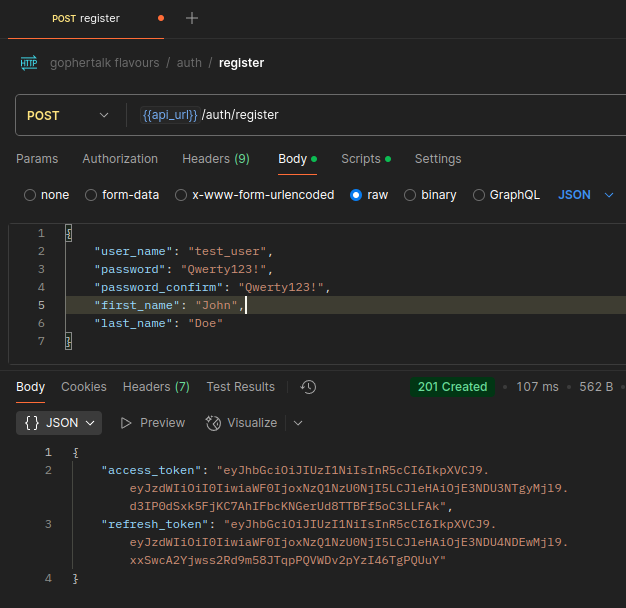
Task: Click the 107 ms response time
Action: pyautogui.click(x=537, y=387)
